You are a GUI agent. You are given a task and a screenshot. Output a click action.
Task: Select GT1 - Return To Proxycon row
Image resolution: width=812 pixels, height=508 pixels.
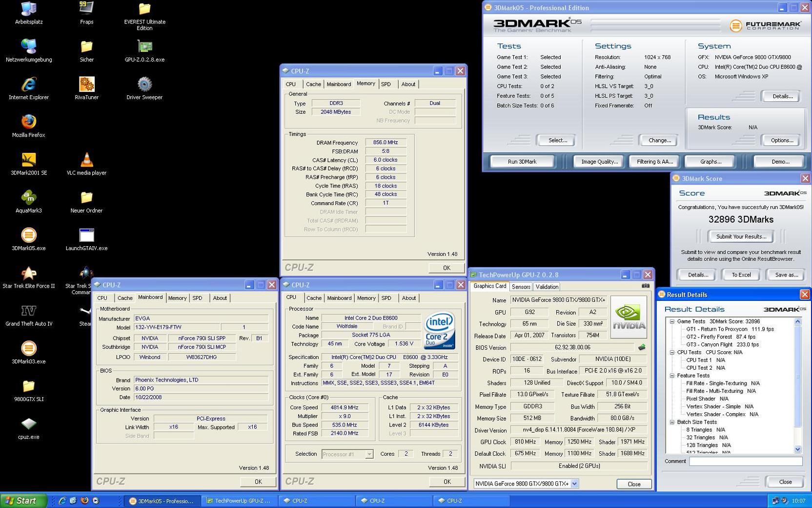tap(730, 329)
